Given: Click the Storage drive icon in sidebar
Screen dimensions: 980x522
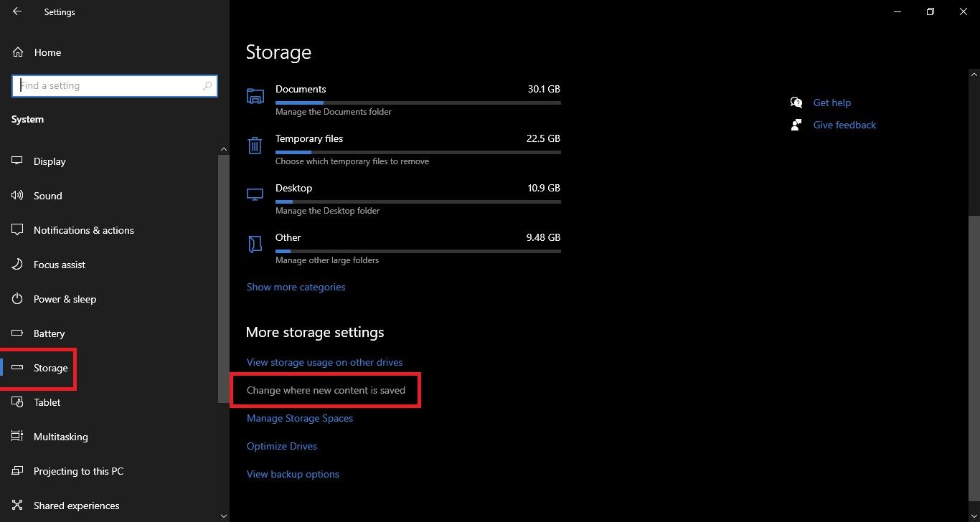Looking at the screenshot, I should point(17,368).
